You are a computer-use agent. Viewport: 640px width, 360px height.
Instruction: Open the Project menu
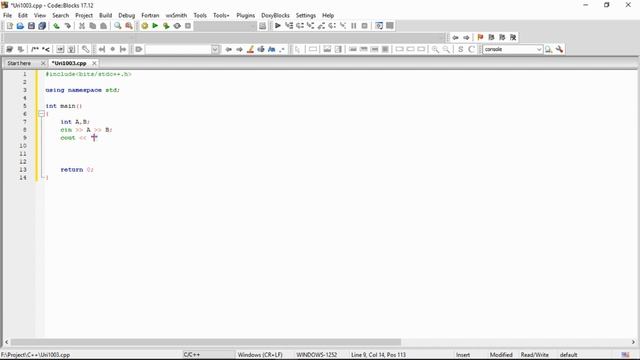click(84, 15)
